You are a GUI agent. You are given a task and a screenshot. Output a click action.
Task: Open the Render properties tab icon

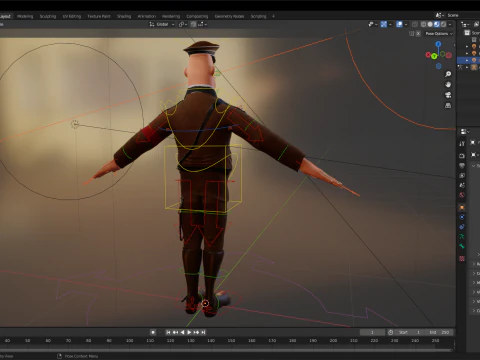point(462,156)
